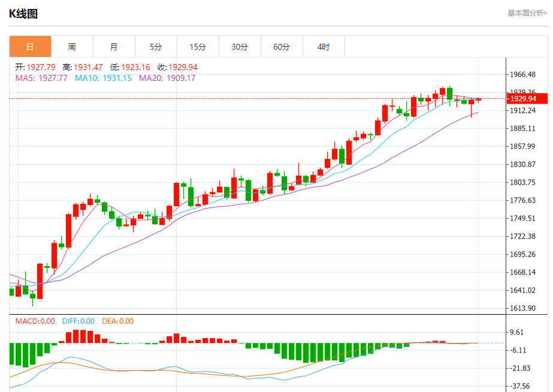Click the -21.83 MACD axis label

click(x=520, y=369)
